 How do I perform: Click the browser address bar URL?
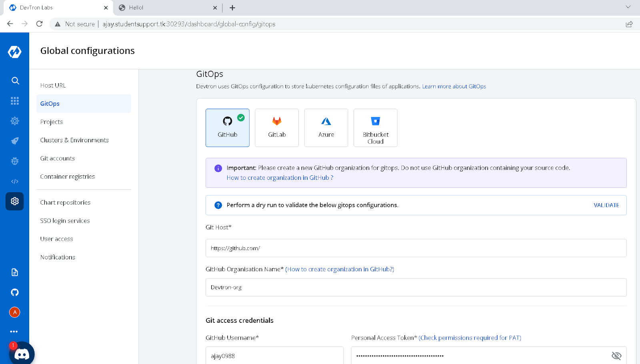pyautogui.click(x=189, y=24)
